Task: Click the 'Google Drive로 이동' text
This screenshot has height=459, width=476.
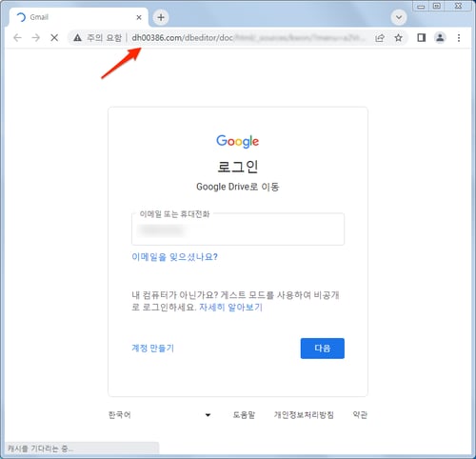Action: click(x=238, y=187)
